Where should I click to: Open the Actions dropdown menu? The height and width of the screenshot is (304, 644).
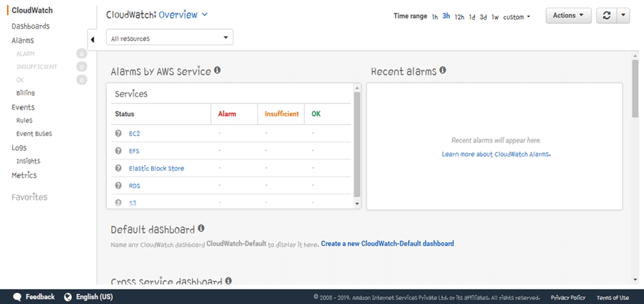click(x=569, y=16)
